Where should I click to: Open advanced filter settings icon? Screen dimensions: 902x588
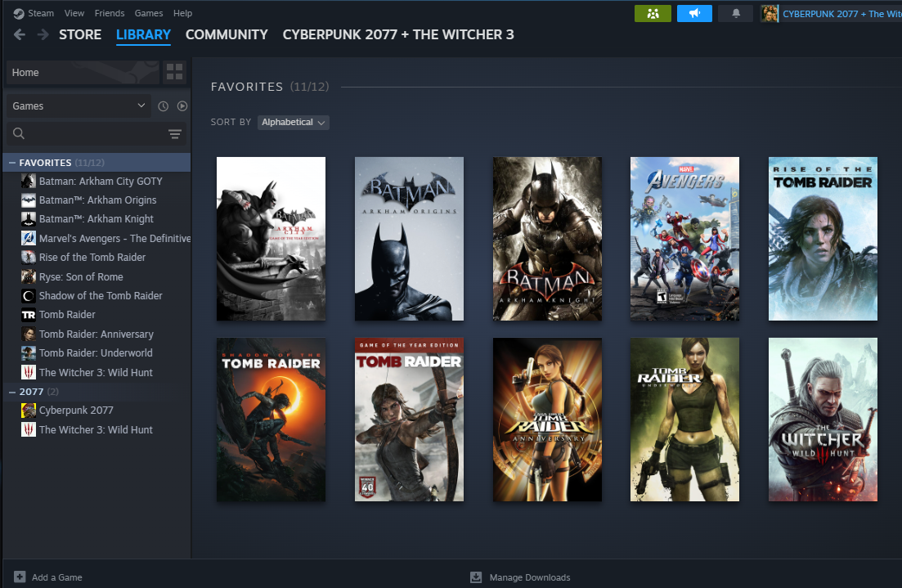[x=174, y=134]
